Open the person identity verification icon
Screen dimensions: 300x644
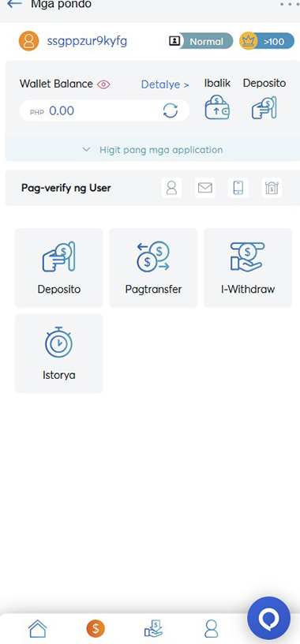tap(171, 188)
